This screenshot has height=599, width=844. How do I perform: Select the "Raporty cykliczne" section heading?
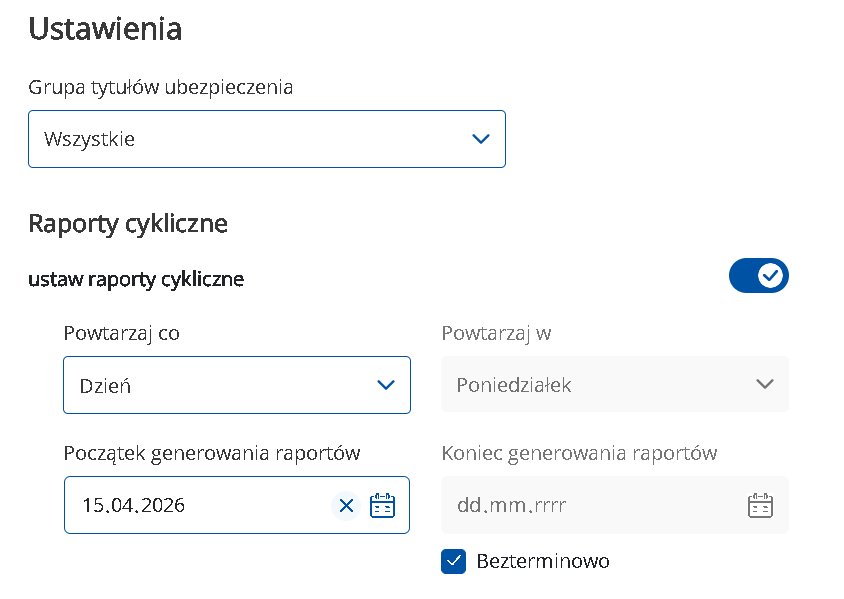pos(128,223)
